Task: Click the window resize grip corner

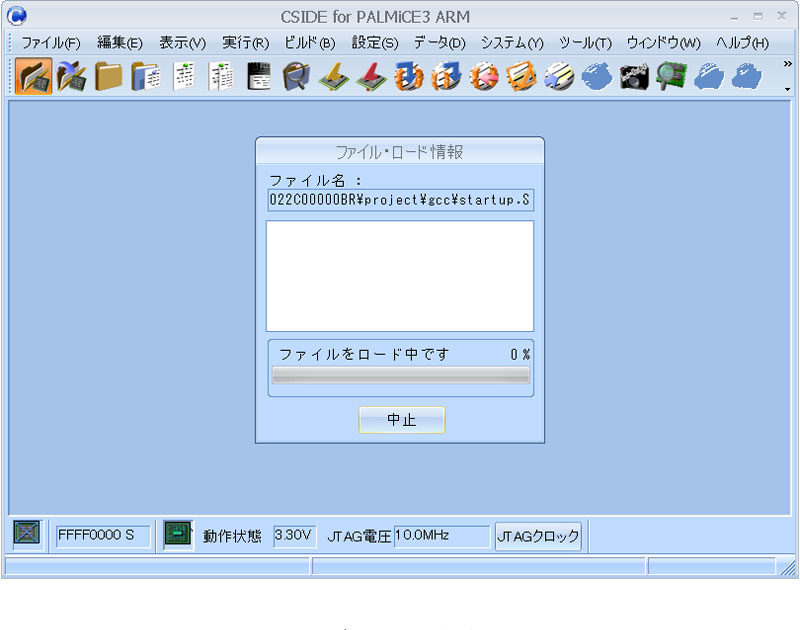Action: click(788, 567)
